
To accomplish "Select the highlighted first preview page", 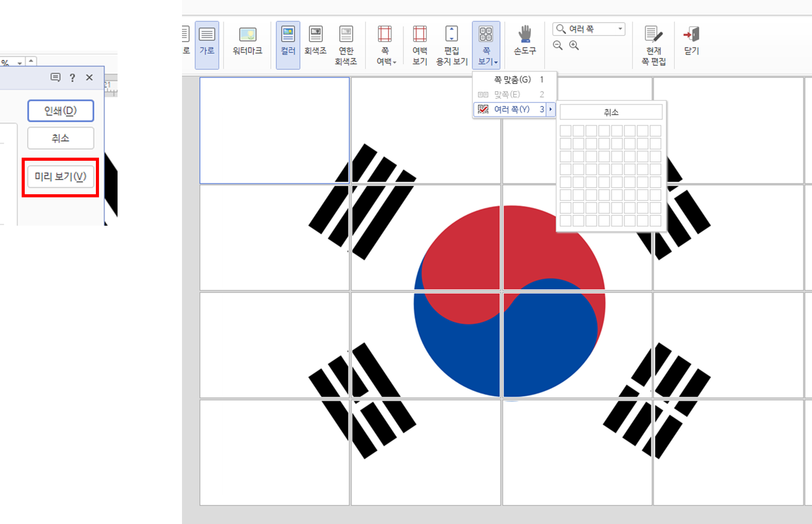I will (x=275, y=130).
